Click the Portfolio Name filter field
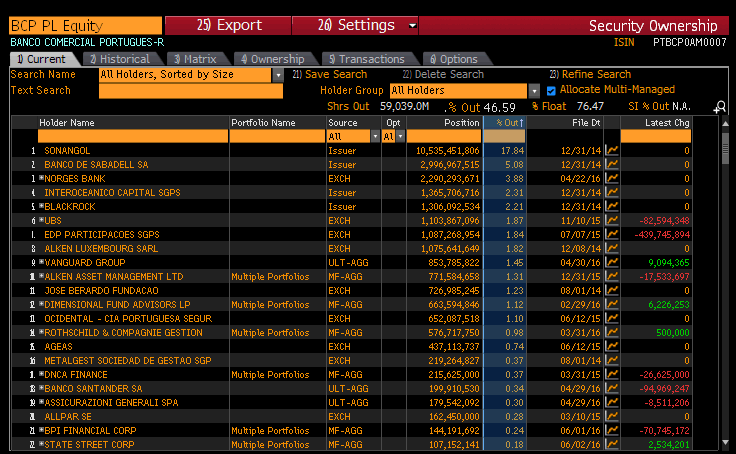Viewport: 736px width, 454px height. (x=277, y=137)
